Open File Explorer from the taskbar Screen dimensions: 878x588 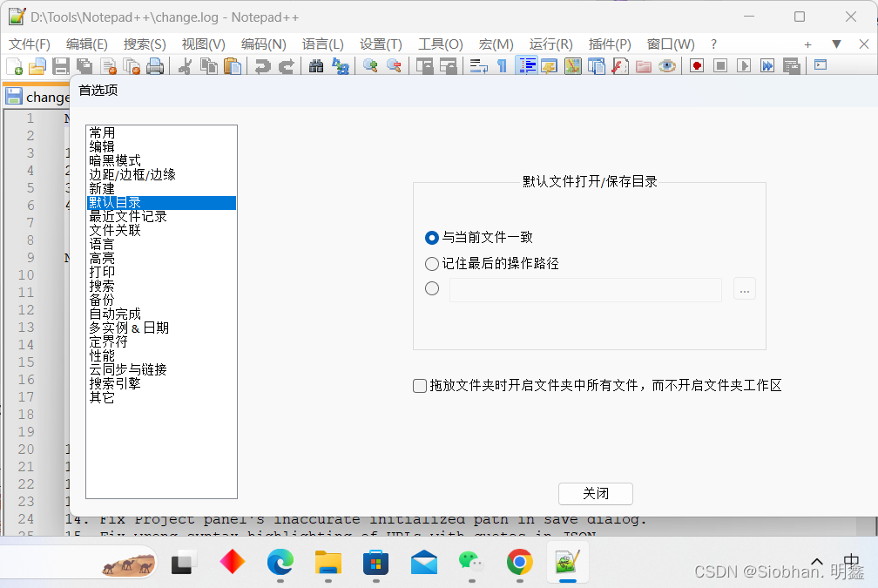328,562
